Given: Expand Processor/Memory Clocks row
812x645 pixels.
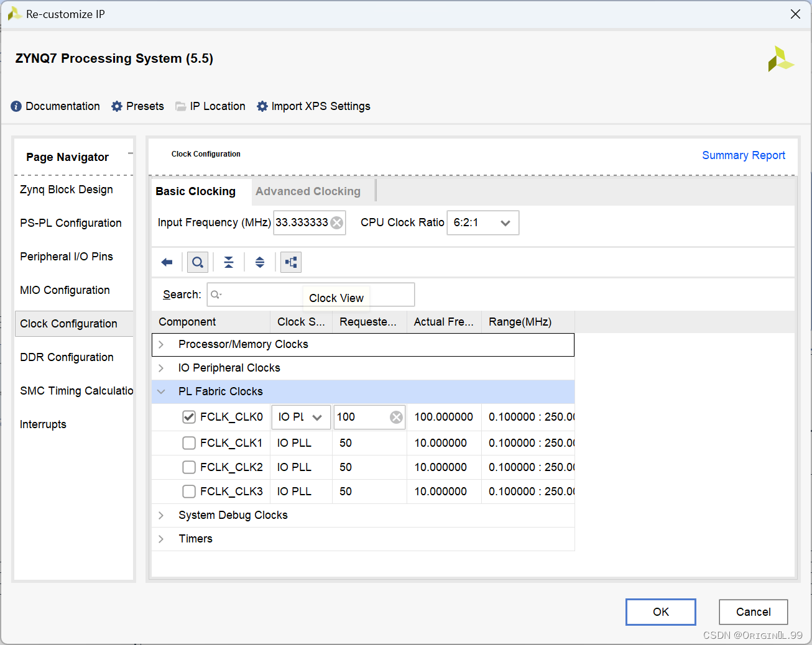Looking at the screenshot, I should [x=161, y=344].
